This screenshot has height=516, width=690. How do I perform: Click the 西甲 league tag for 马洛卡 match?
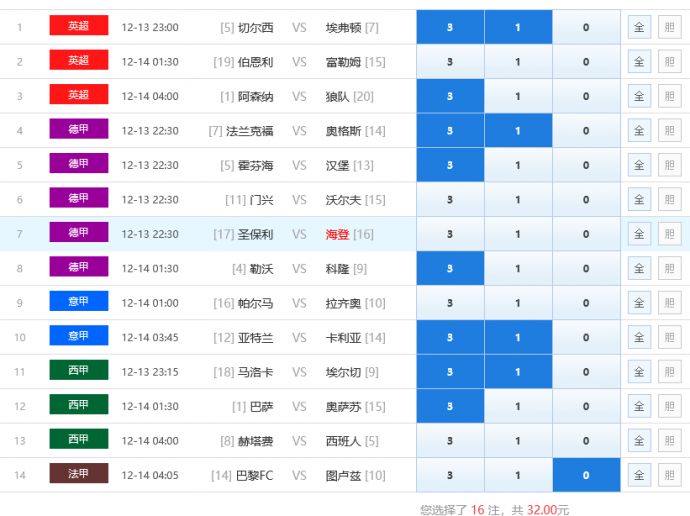click(x=78, y=371)
